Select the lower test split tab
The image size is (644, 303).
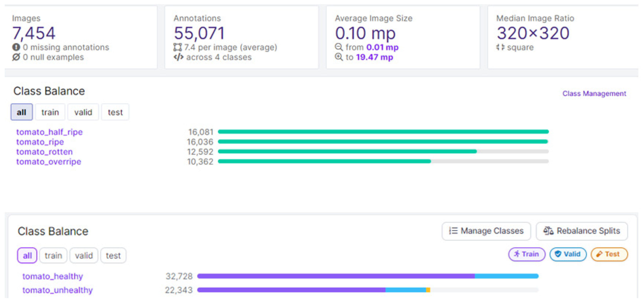tap(113, 255)
